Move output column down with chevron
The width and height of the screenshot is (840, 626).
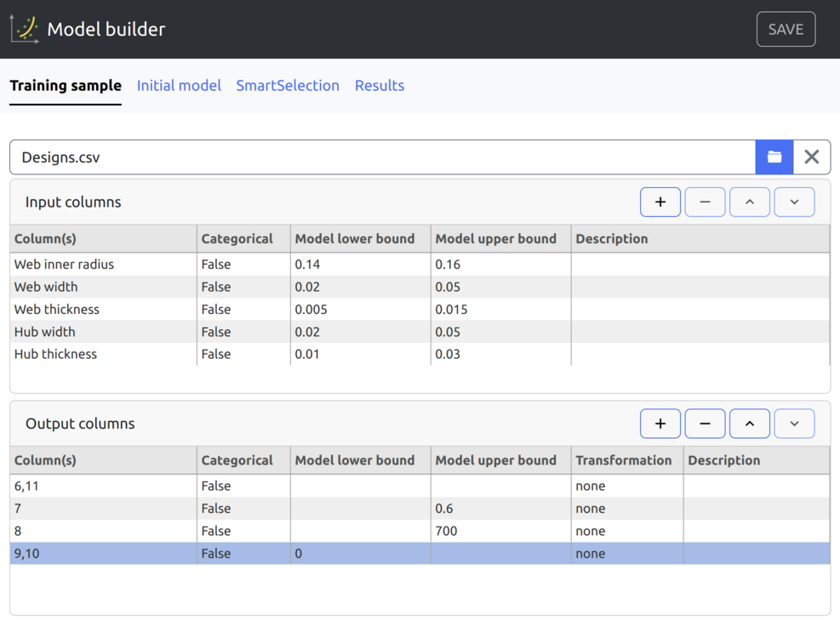794,424
